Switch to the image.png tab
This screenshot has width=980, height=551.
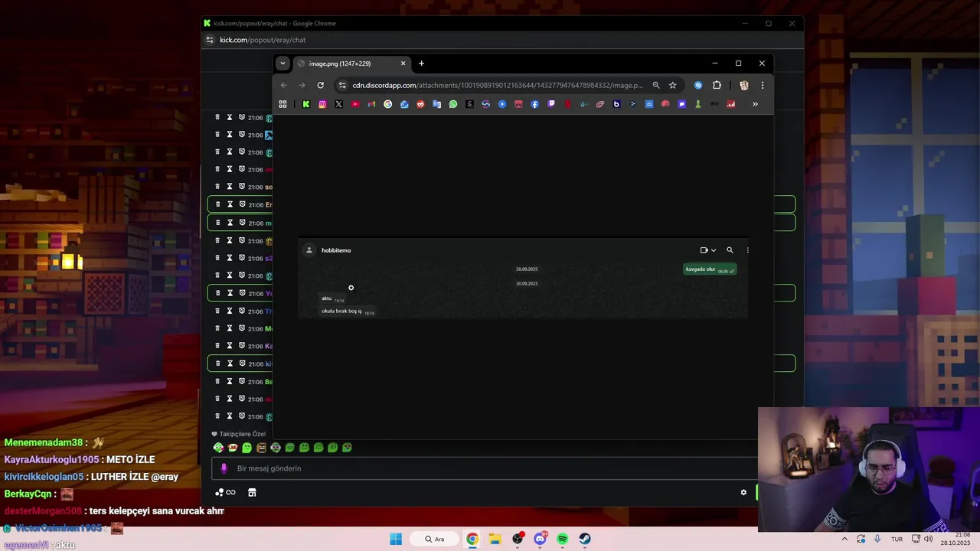(351, 64)
